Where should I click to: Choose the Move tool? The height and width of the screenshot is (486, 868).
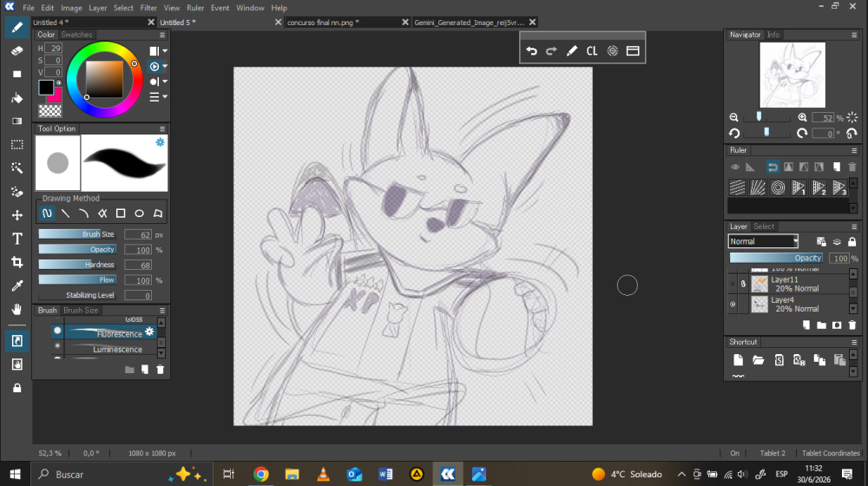coord(17,215)
